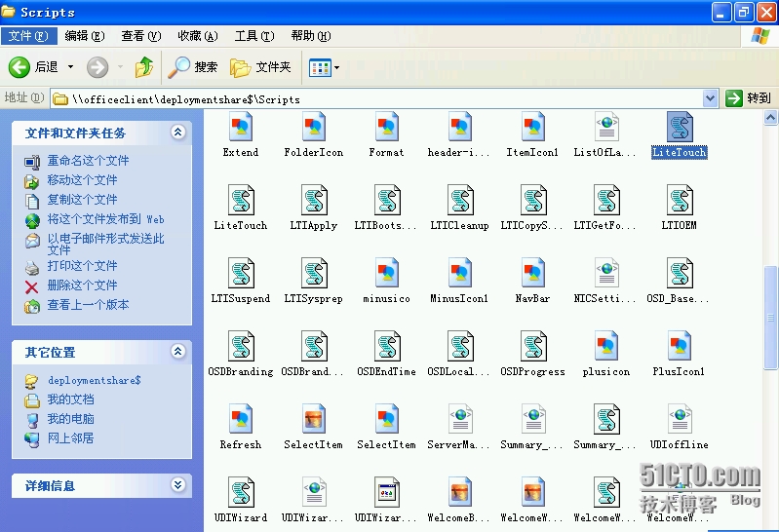Open 网上邻居 from other places

click(x=70, y=438)
